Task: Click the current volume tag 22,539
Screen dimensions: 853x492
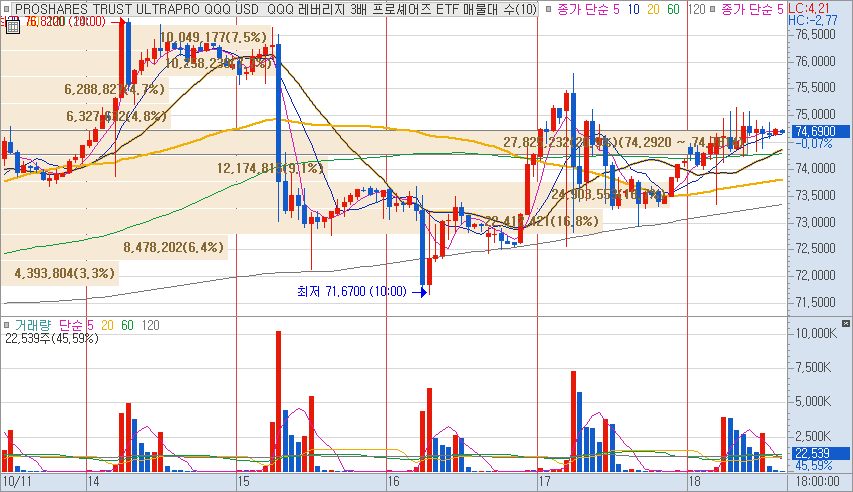Action: [x=818, y=453]
